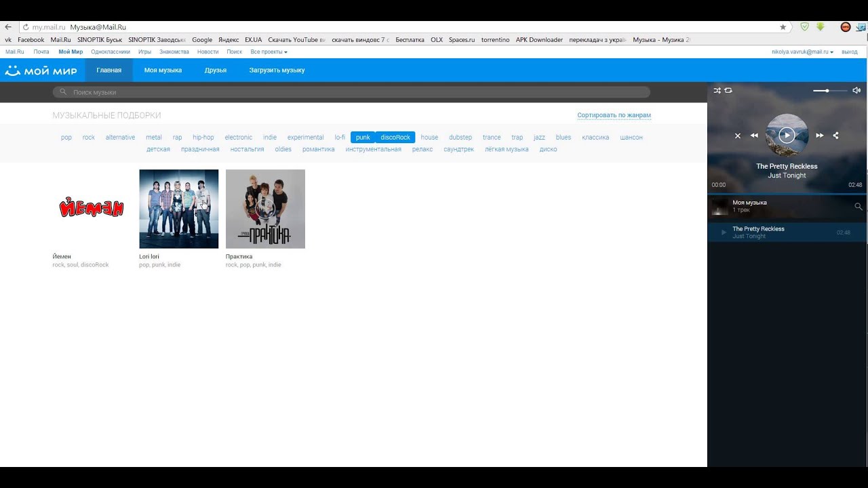Open the Facebook bookmark
Image resolution: width=868 pixels, height=488 pixels.
pyautogui.click(x=31, y=40)
